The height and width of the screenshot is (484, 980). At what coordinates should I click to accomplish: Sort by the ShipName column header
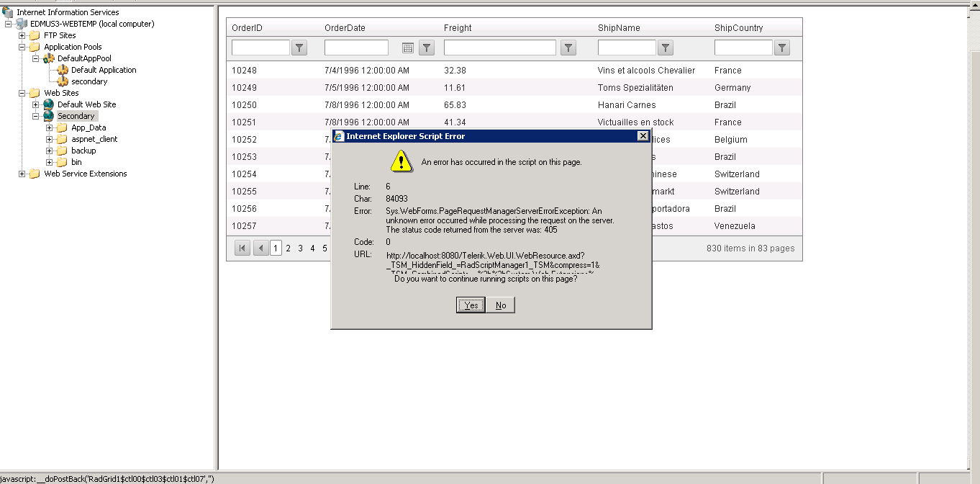tap(619, 28)
